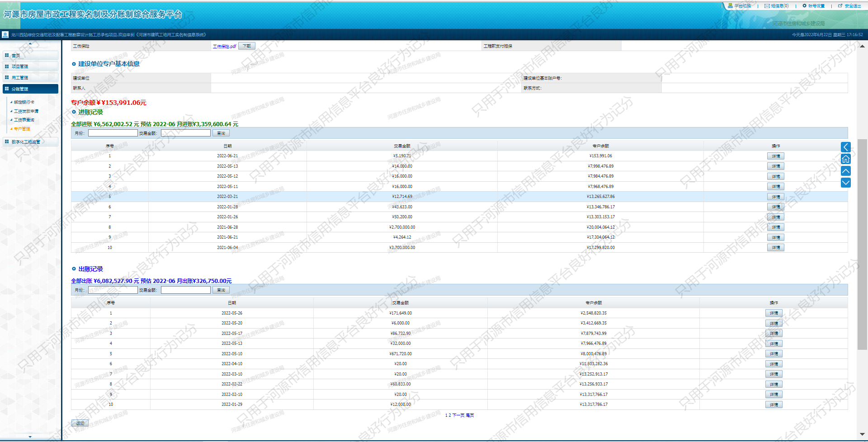
Task: Click the floating back arrow icon
Action: click(846, 147)
